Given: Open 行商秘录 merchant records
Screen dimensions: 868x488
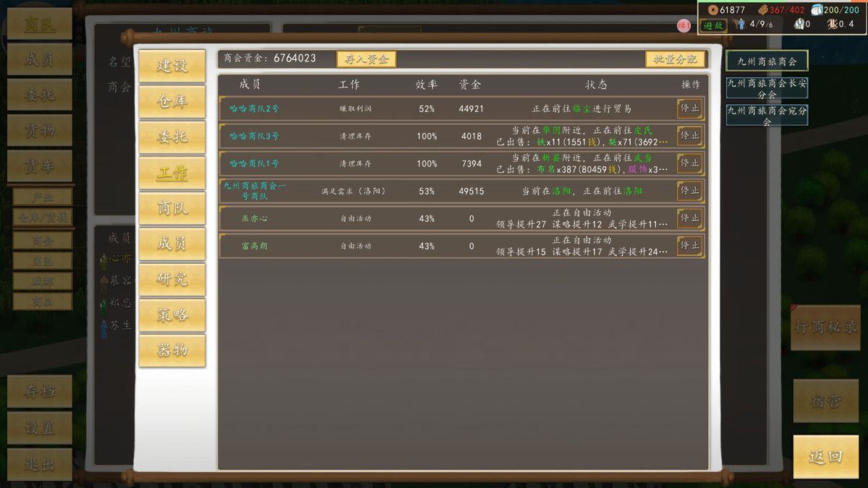Looking at the screenshot, I should (x=825, y=328).
